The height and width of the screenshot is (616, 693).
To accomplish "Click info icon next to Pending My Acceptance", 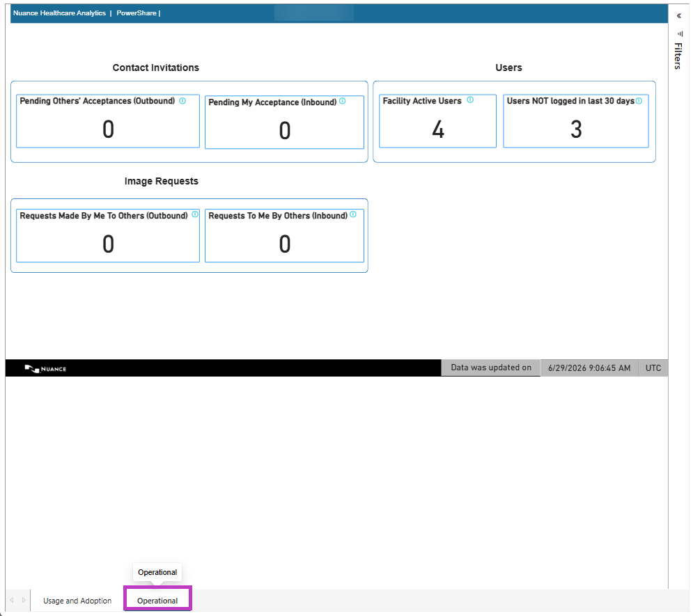I will point(343,101).
